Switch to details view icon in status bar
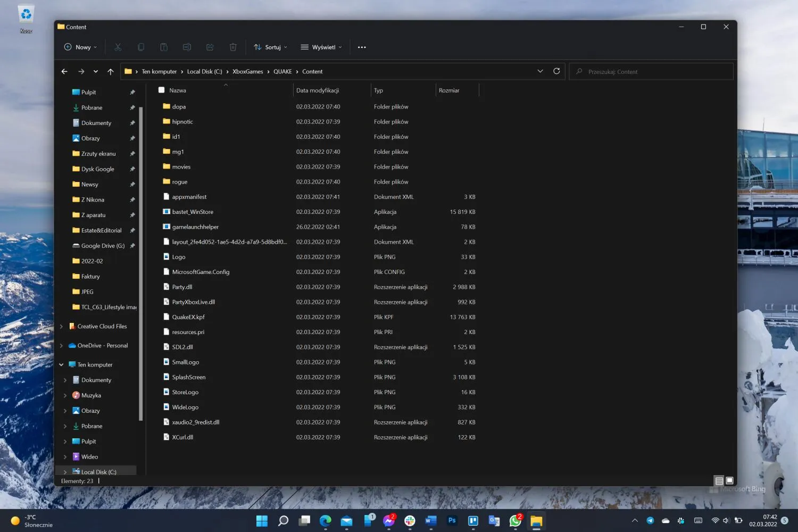This screenshot has height=532, width=798. 719,480
